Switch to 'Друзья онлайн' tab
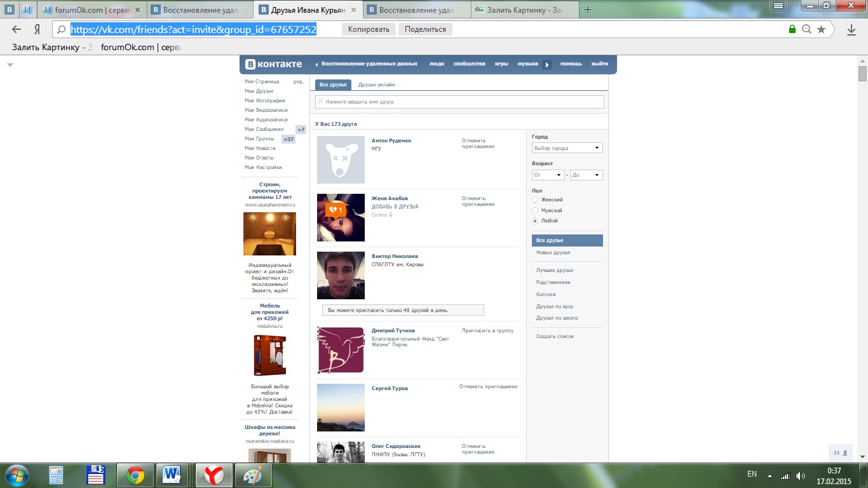This screenshot has width=868, height=488. (376, 85)
